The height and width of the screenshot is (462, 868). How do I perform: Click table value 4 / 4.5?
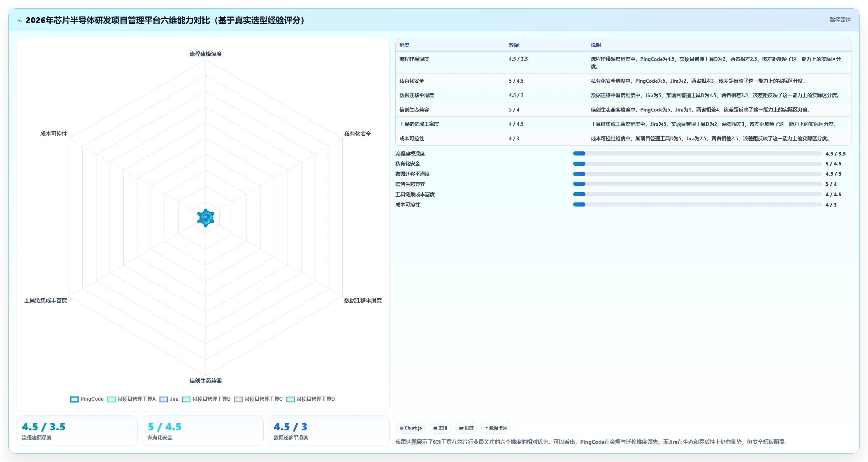[x=516, y=124]
